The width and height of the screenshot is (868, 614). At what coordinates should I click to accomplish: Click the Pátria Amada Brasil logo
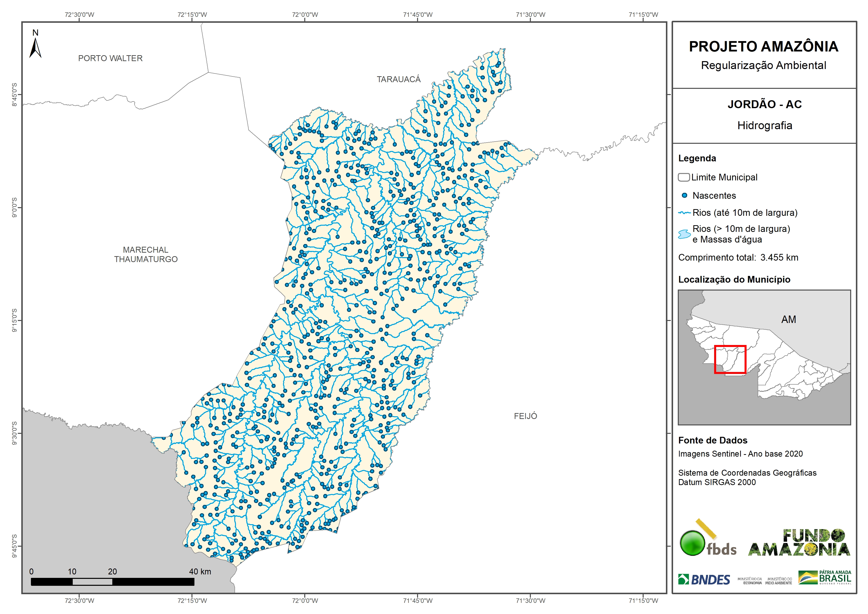[825, 578]
